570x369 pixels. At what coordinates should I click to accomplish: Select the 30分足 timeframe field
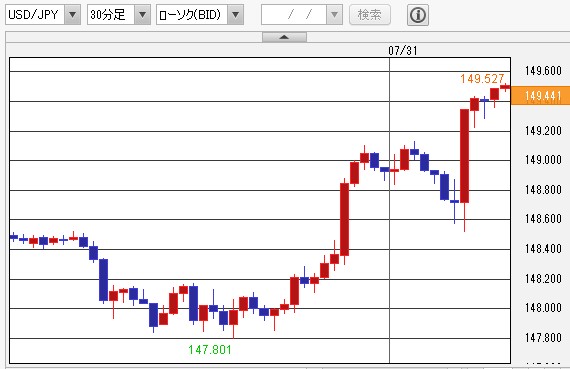[x=111, y=15]
